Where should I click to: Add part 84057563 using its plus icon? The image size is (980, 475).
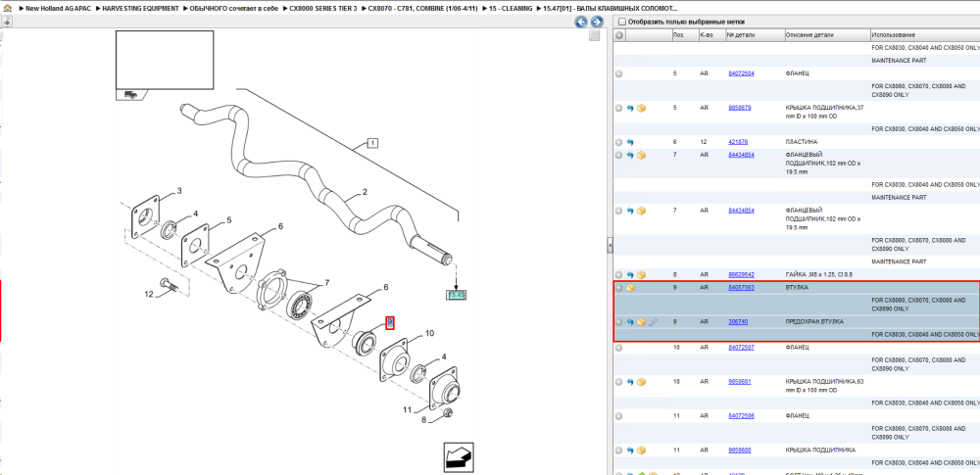click(619, 288)
